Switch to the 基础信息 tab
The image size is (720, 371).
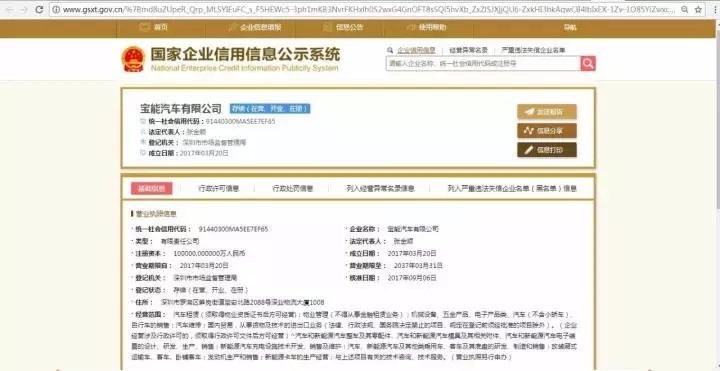coord(152,188)
